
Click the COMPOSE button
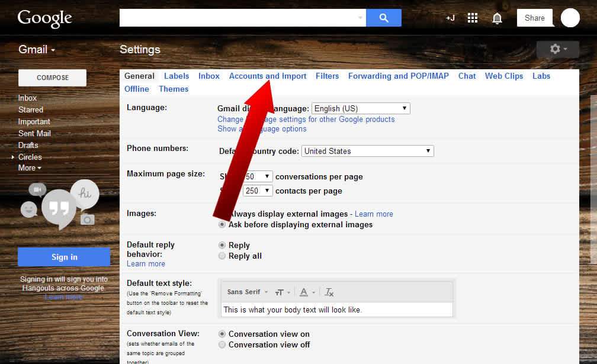(53, 78)
